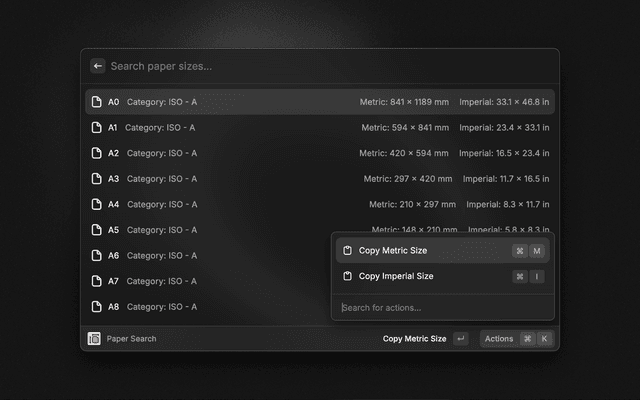Click the Paper Search extension icon

coord(94,339)
